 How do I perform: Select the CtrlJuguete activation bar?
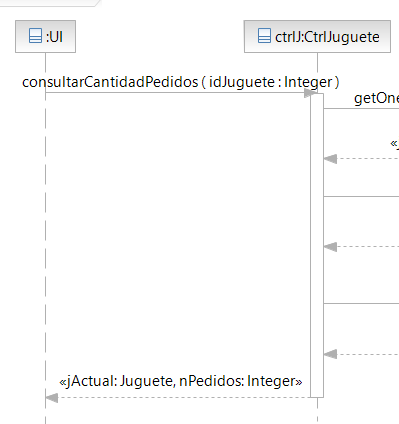[317, 245]
